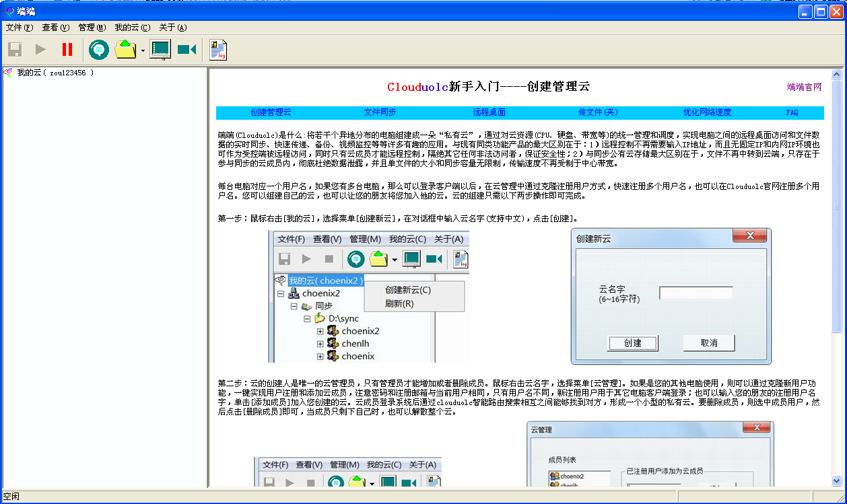Click the yellow folder upload icon
The image size is (847, 504).
point(125,50)
